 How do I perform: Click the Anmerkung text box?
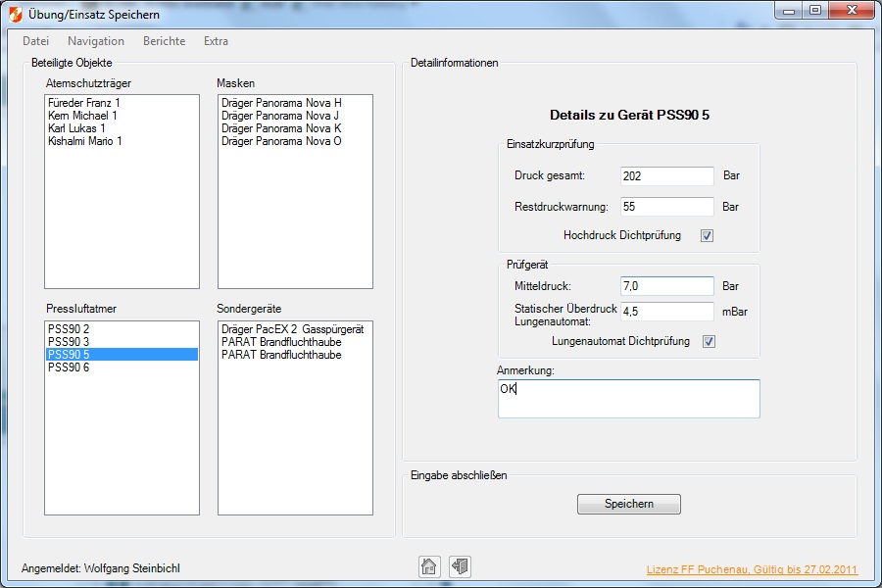coord(629,399)
